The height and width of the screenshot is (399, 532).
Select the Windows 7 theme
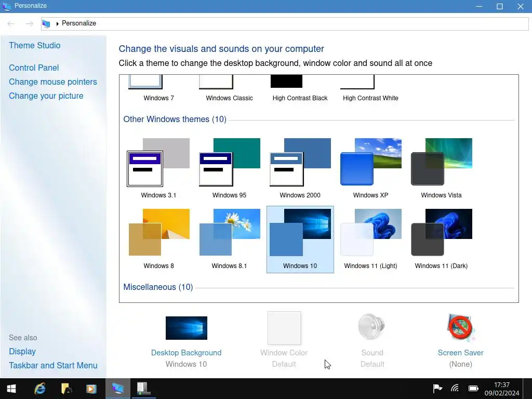[158, 89]
